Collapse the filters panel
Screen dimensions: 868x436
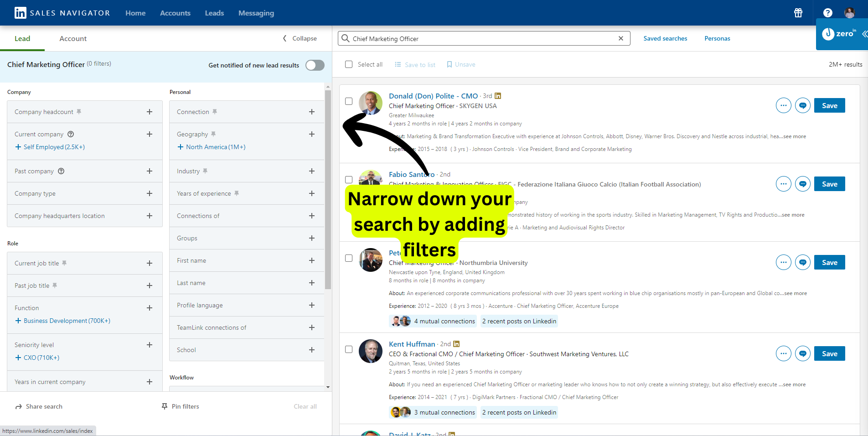point(300,38)
